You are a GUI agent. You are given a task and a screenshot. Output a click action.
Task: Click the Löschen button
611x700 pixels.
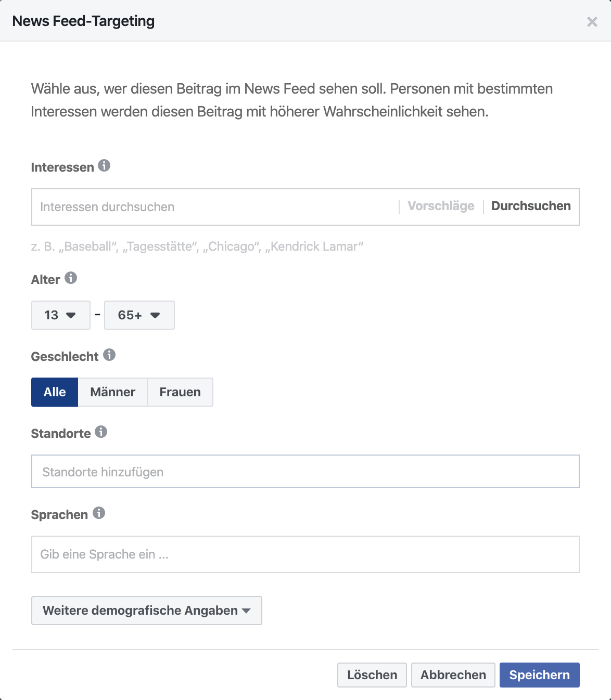click(x=372, y=675)
